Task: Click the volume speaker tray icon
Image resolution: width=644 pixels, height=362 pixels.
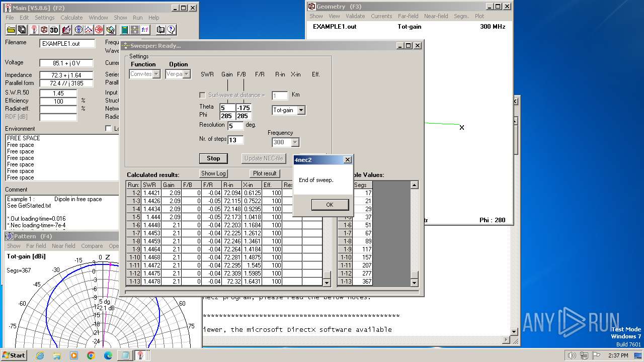Action: [x=572, y=355]
